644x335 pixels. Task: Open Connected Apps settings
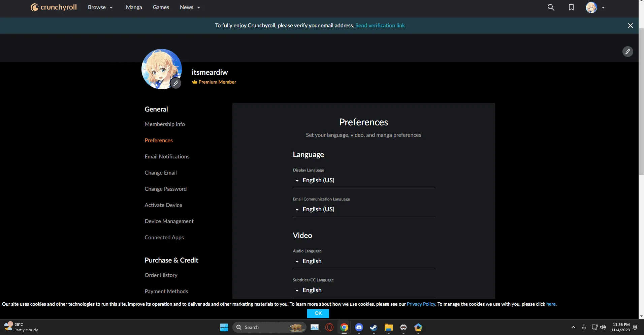coord(164,238)
